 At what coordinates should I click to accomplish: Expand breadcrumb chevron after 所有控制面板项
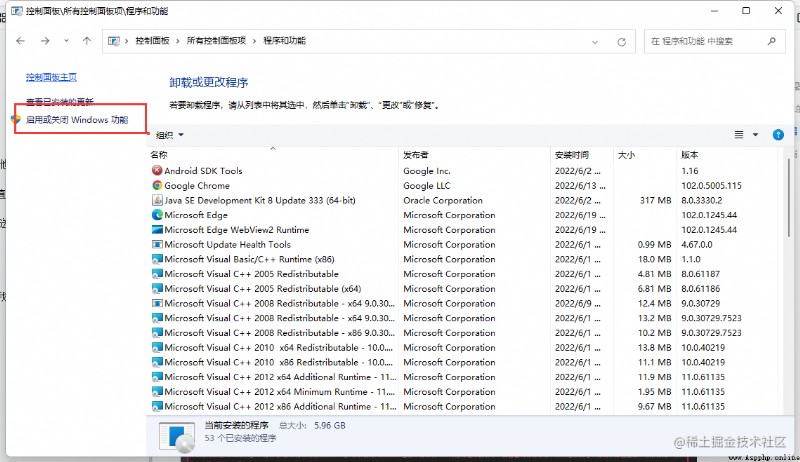255,41
